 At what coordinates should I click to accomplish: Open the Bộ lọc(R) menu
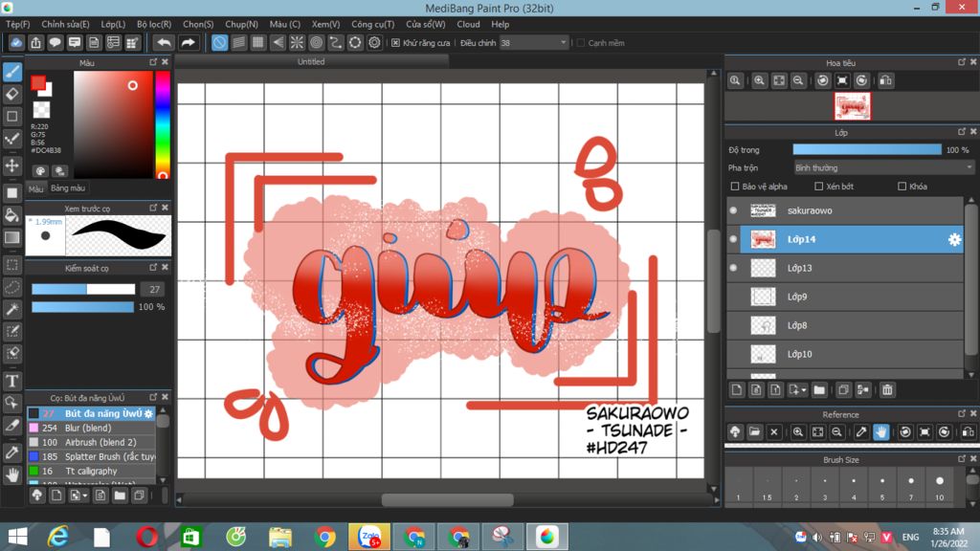pyautogui.click(x=154, y=24)
